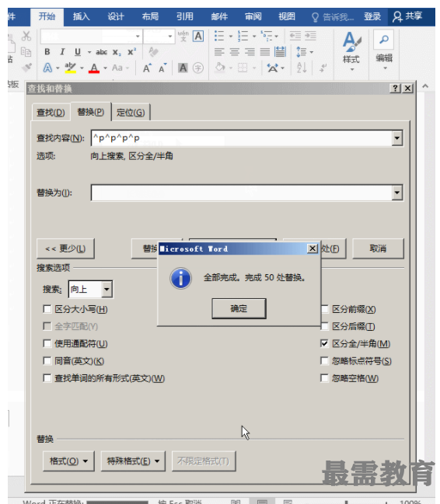Image resolution: width=440 pixels, height=504 pixels.
Task: Click the Align Right icon
Action: pyautogui.click(x=250, y=52)
